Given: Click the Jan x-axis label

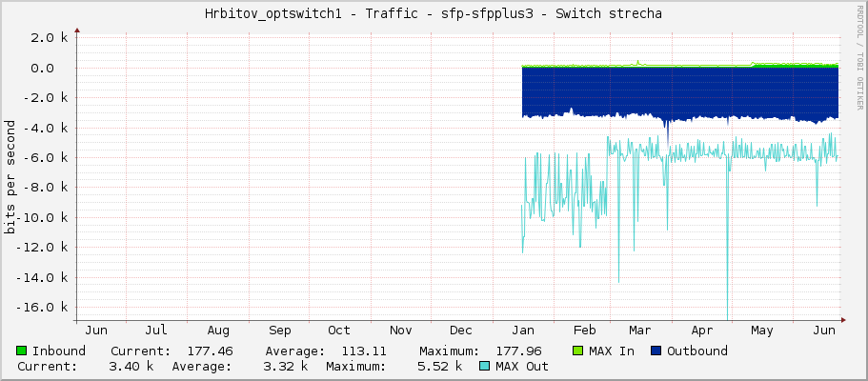Looking at the screenshot, I should [522, 331].
